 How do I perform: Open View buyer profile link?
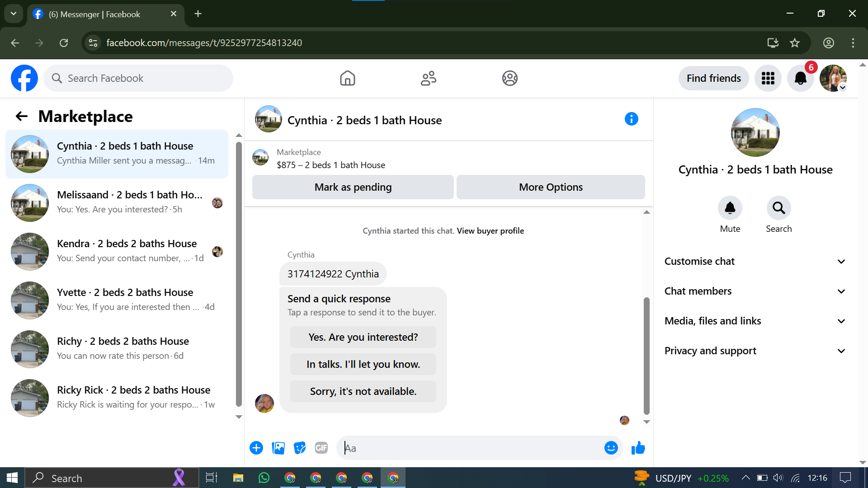490,231
